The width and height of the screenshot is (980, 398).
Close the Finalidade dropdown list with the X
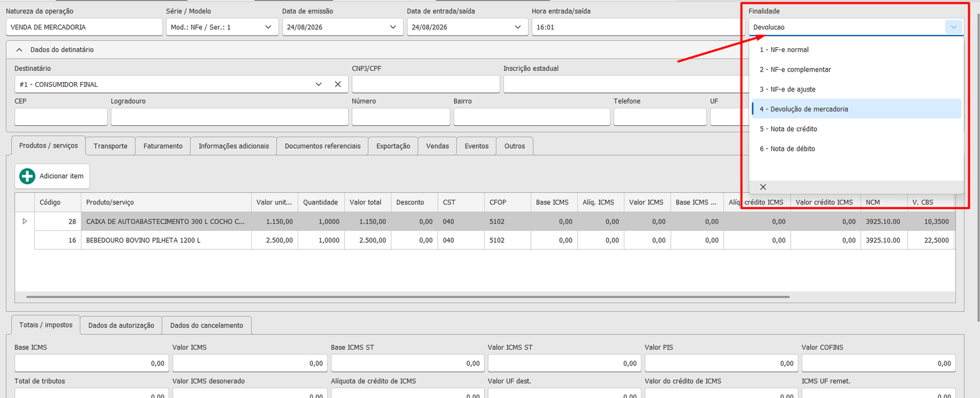763,187
